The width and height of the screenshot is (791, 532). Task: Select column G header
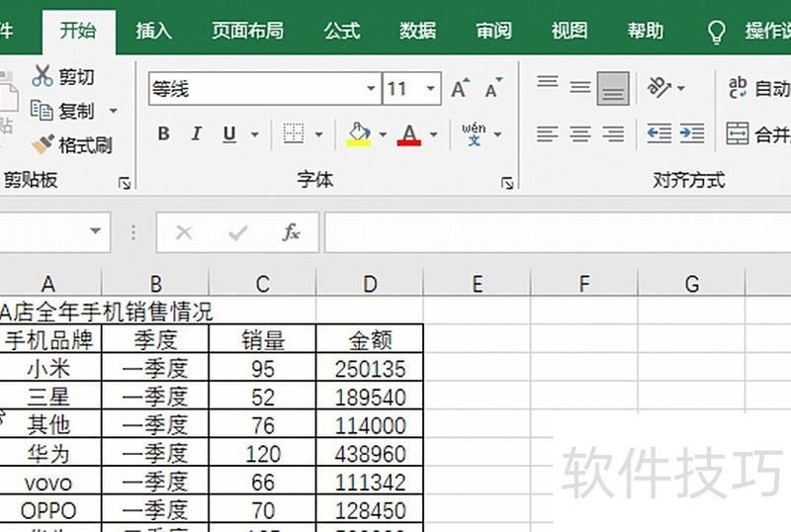click(x=691, y=284)
